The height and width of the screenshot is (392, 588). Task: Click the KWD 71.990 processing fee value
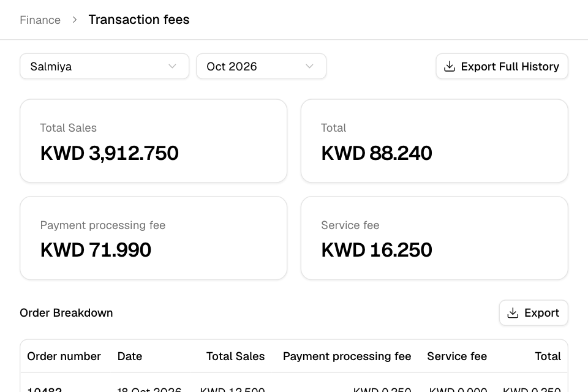[x=96, y=250]
